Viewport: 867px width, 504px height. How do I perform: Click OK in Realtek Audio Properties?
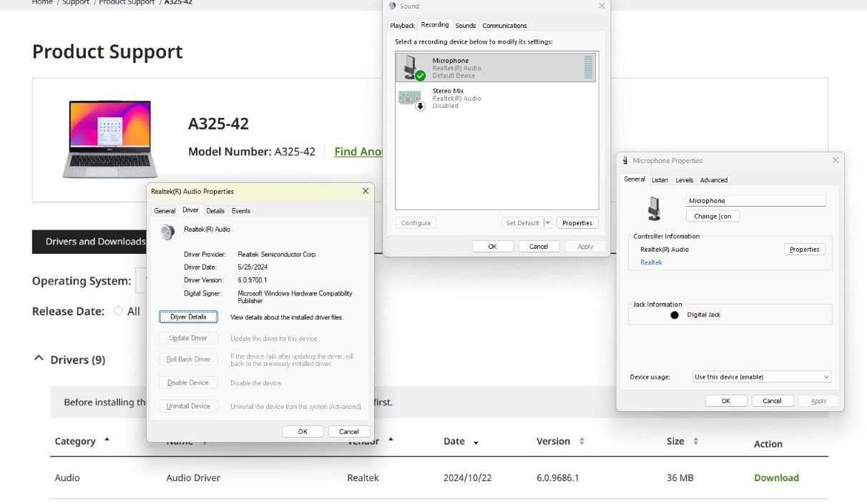click(303, 431)
